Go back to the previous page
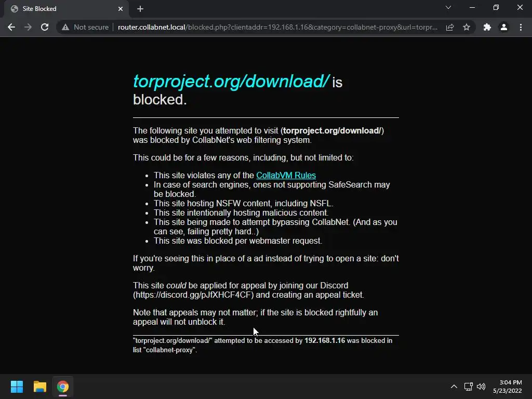 click(11, 27)
